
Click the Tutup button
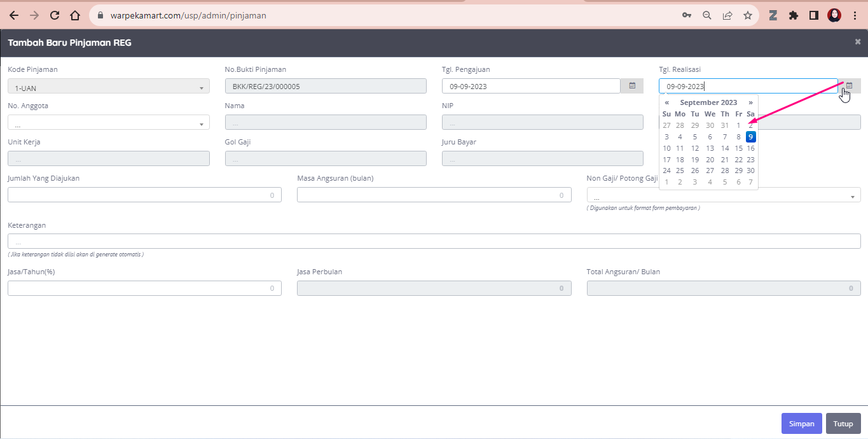coord(843,424)
